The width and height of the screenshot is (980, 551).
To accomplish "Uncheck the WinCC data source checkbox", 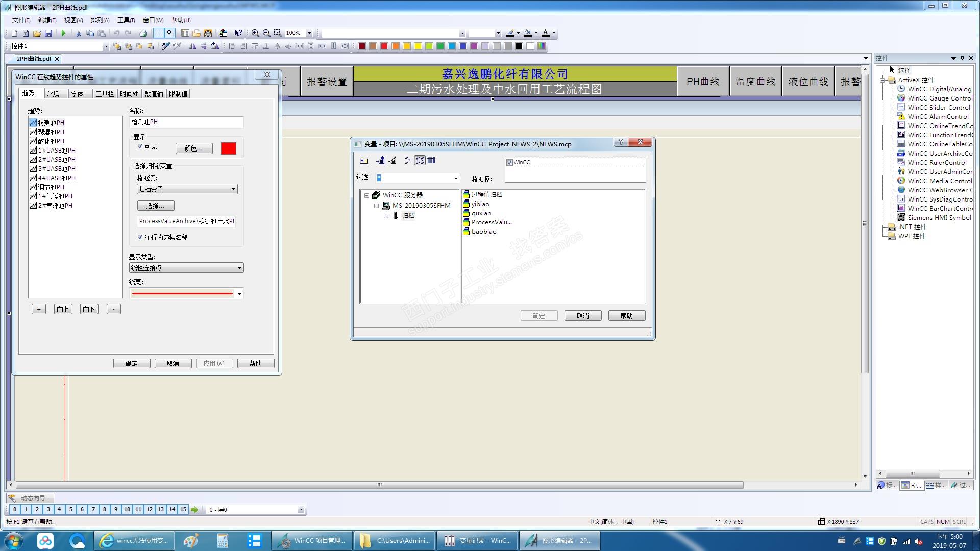I will [509, 163].
